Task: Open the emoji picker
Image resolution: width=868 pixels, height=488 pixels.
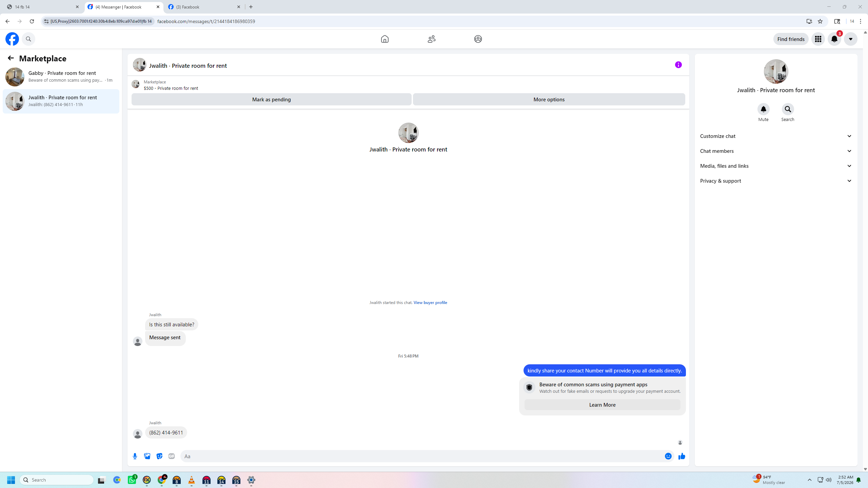Action: (x=668, y=456)
